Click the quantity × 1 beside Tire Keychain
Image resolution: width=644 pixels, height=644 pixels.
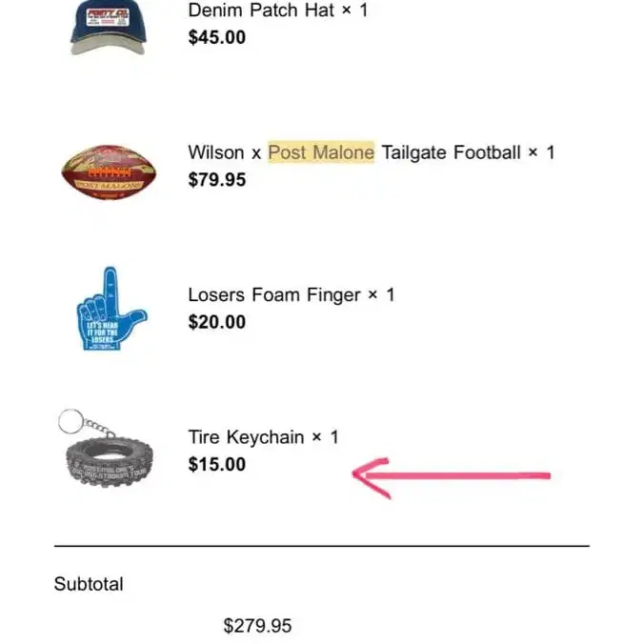(x=325, y=437)
